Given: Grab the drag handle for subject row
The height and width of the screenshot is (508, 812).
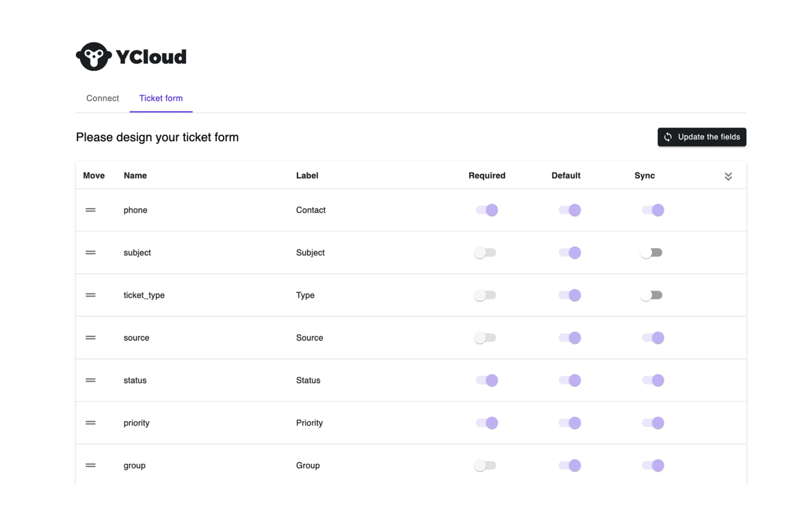Looking at the screenshot, I should 91,253.
